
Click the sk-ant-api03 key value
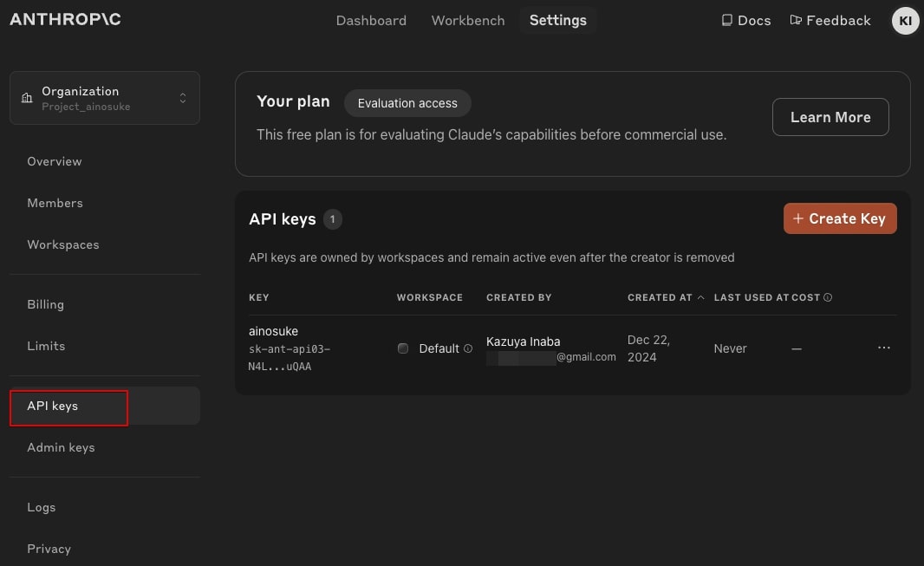[289, 357]
